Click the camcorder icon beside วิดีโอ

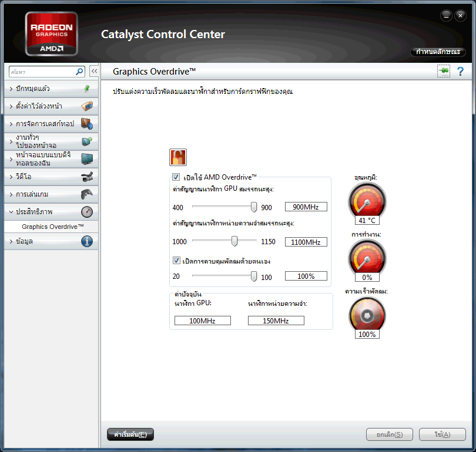(x=87, y=177)
